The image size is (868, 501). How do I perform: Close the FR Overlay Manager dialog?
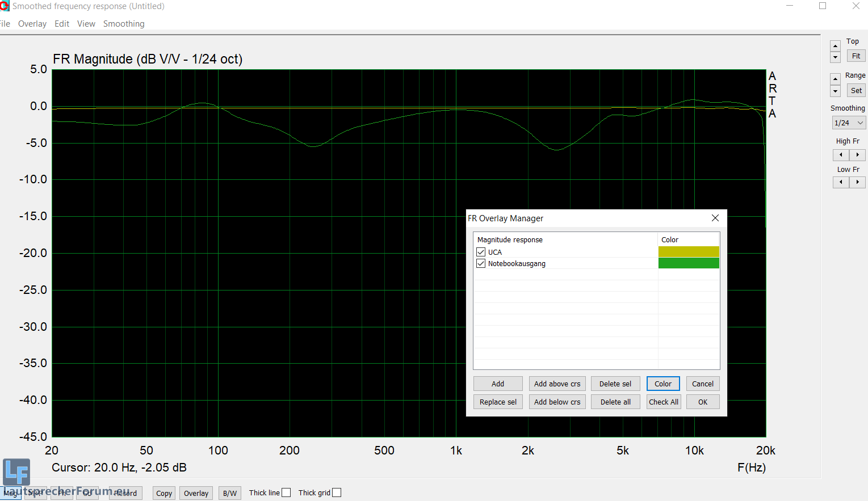coord(715,218)
